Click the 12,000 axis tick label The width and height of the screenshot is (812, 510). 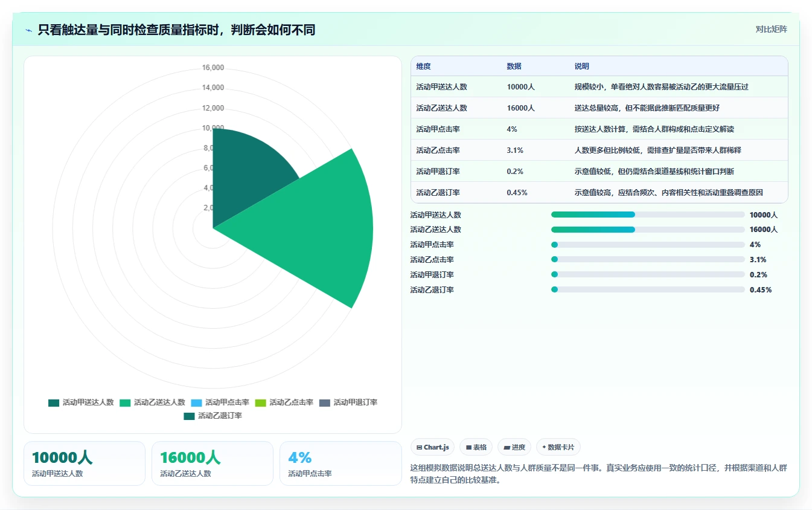click(x=213, y=108)
